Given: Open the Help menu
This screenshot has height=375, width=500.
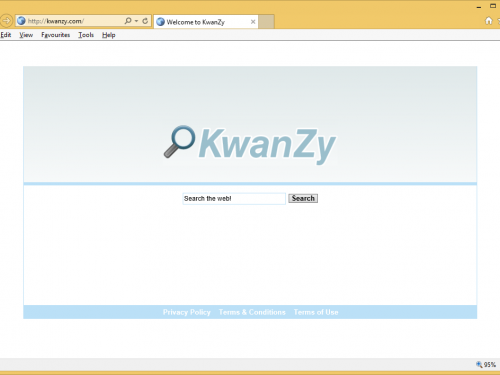Looking at the screenshot, I should pyautogui.click(x=109, y=35).
